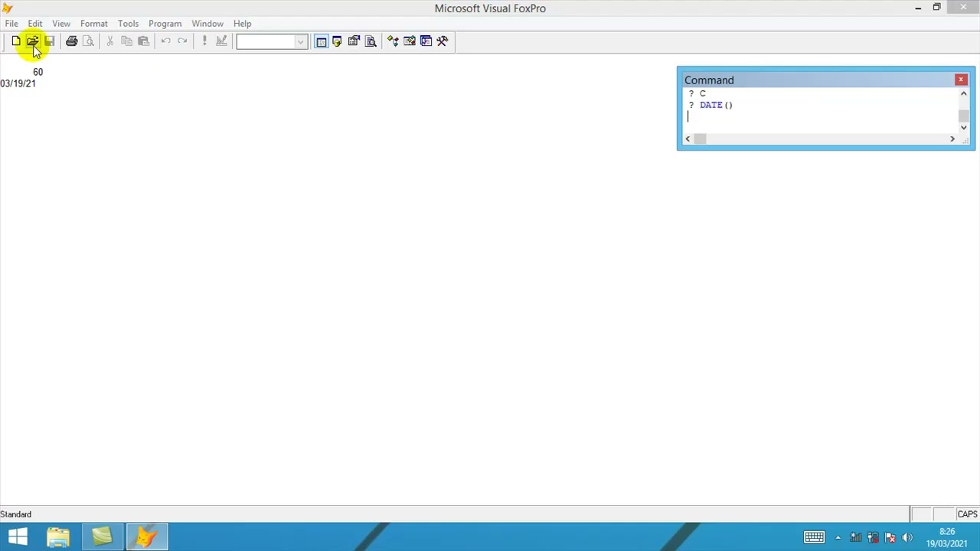The height and width of the screenshot is (551, 980).
Task: Click the Cut scissors icon
Action: [x=110, y=41]
